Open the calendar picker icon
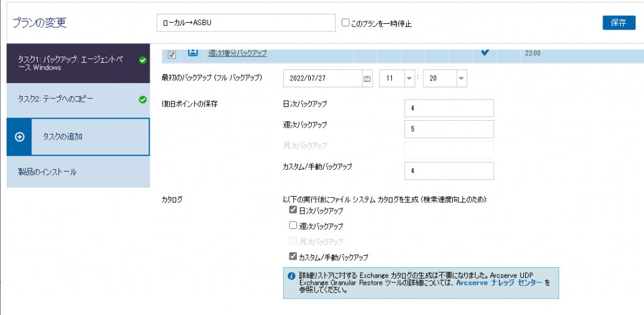644x315 pixels. pyautogui.click(x=367, y=79)
